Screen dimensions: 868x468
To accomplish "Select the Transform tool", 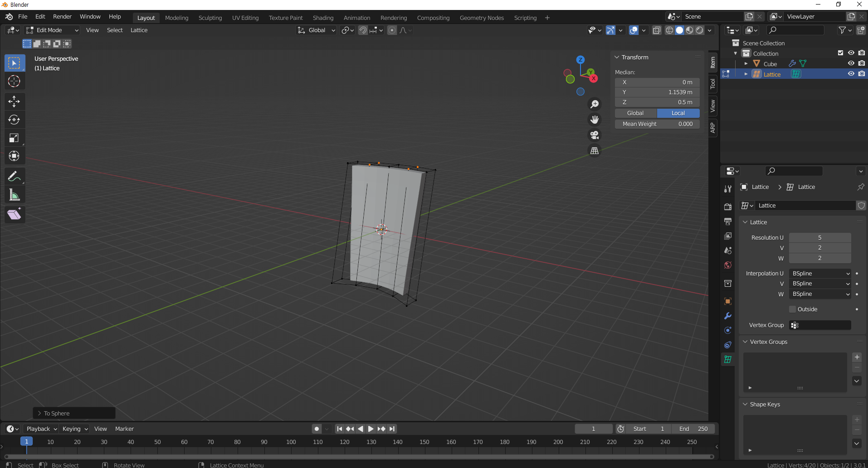I will click(15, 156).
